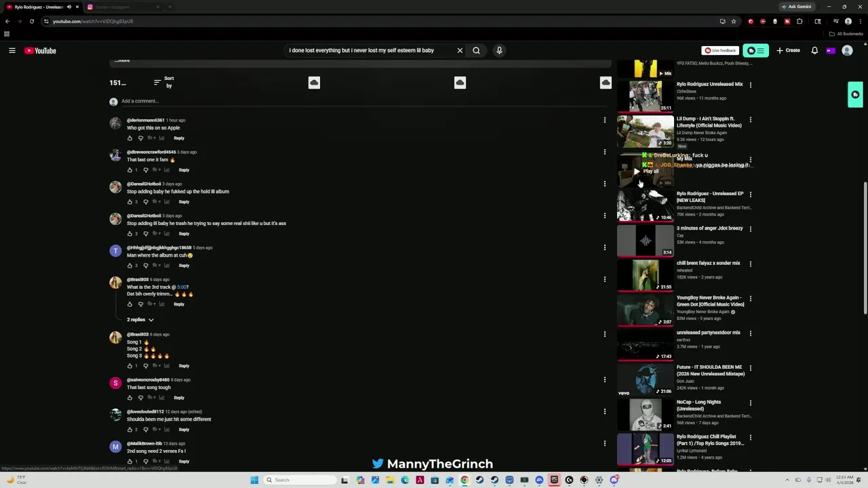Open more options for 'Who got this on Apple' comment
Image resolution: width=868 pixels, height=488 pixels.
(x=604, y=120)
